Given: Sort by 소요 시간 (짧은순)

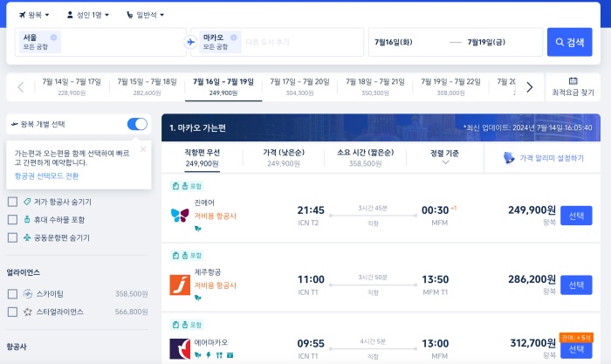Looking at the screenshot, I should [365, 157].
